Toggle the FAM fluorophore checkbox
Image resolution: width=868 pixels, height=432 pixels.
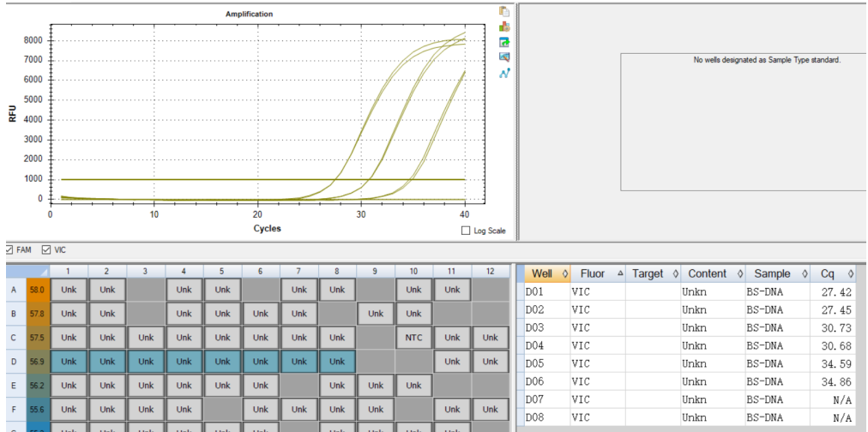coord(9,250)
